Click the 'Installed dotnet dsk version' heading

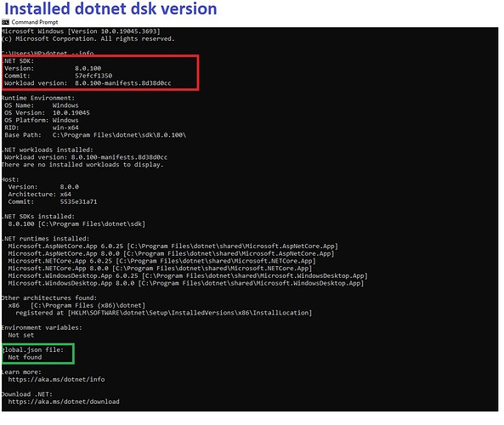pyautogui.click(x=110, y=8)
